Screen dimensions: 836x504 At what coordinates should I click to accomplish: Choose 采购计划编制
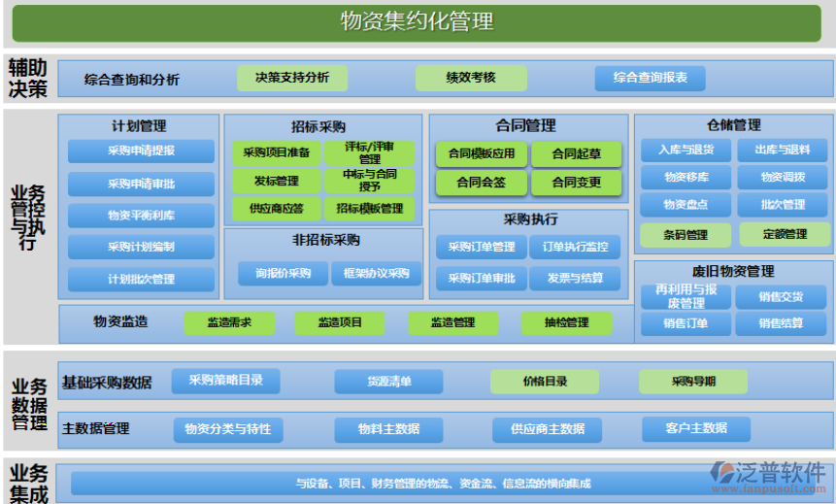pos(142,247)
